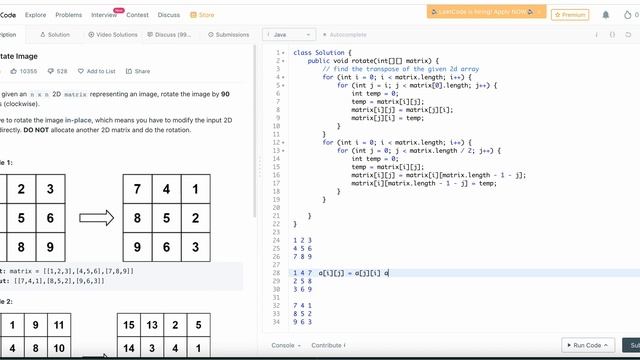Open notifications bell icon
This screenshot has height=360, width=640.
click(606, 15)
